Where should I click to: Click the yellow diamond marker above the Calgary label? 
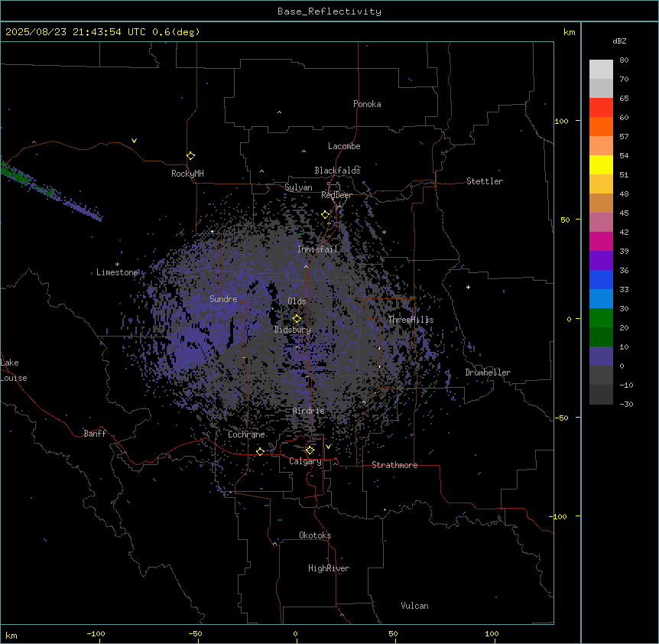click(310, 450)
